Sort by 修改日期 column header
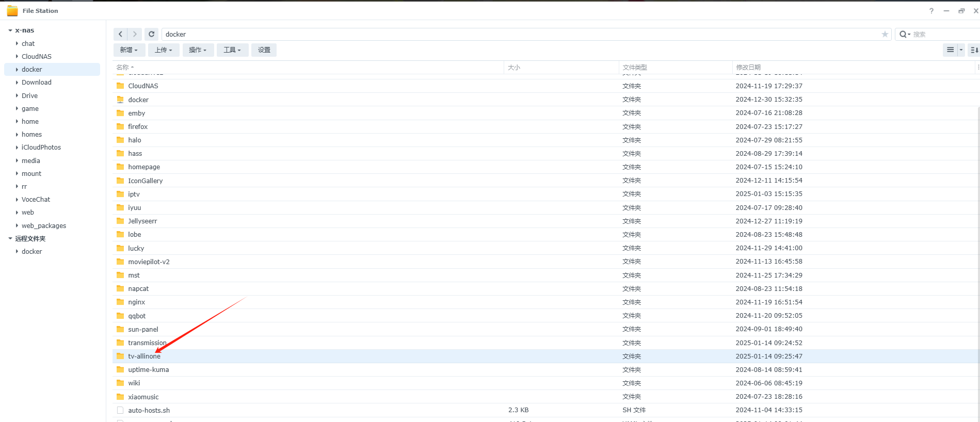The image size is (980, 422). tap(748, 67)
